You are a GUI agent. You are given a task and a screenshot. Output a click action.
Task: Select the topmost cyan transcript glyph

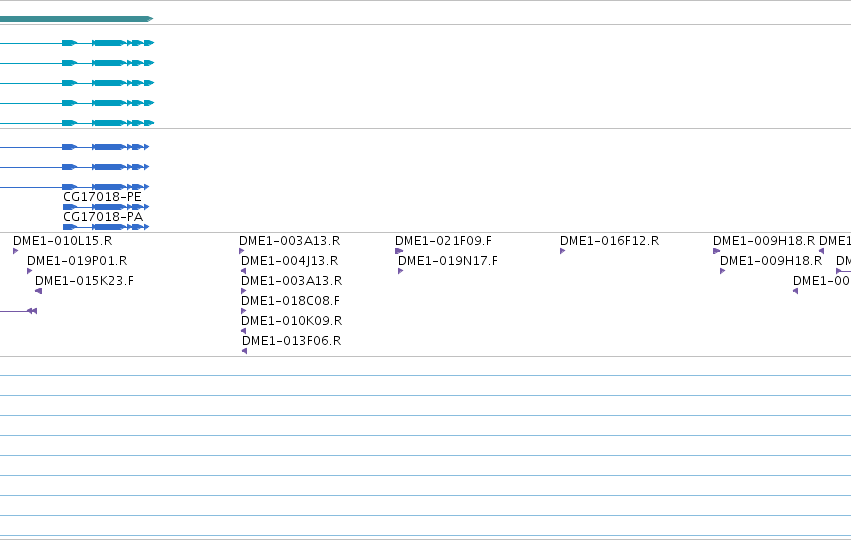pos(77,43)
